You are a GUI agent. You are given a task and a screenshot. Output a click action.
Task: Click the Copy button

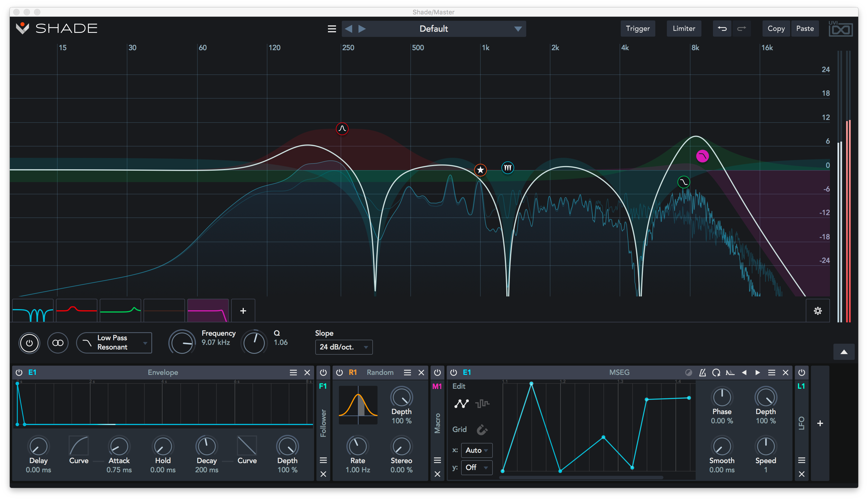pyautogui.click(x=776, y=29)
